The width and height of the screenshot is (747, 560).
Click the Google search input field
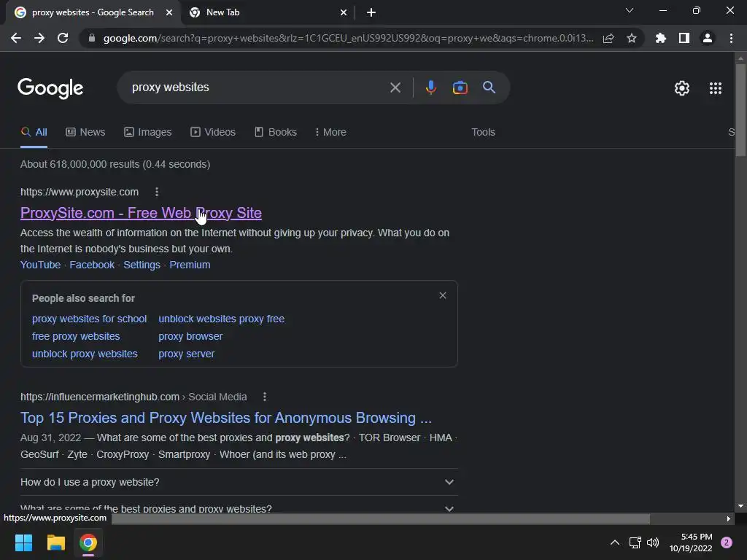tap(258, 87)
